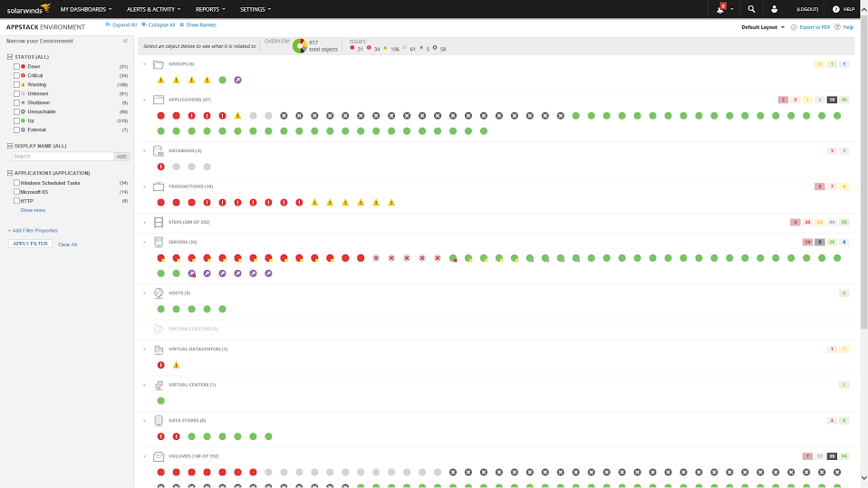Select the warning icon in Virtual Datacenters
This screenshot has height=488, width=868.
tap(176, 365)
